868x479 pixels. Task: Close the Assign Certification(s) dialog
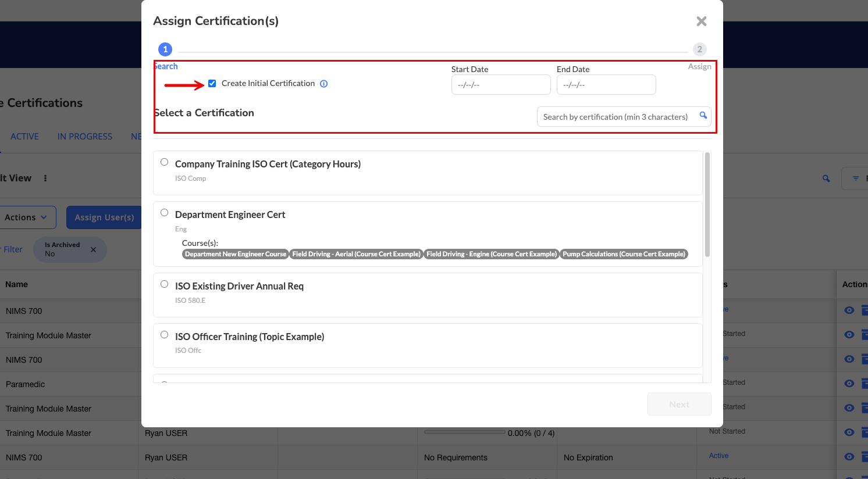click(x=701, y=22)
